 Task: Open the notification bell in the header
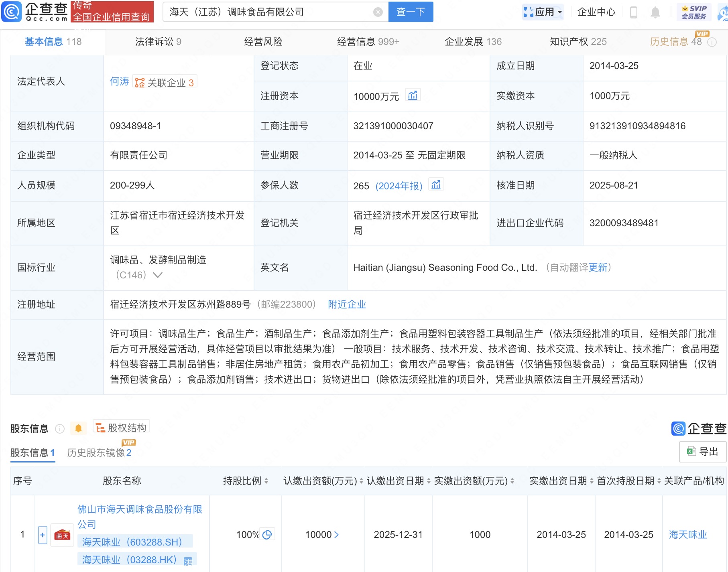tap(655, 12)
